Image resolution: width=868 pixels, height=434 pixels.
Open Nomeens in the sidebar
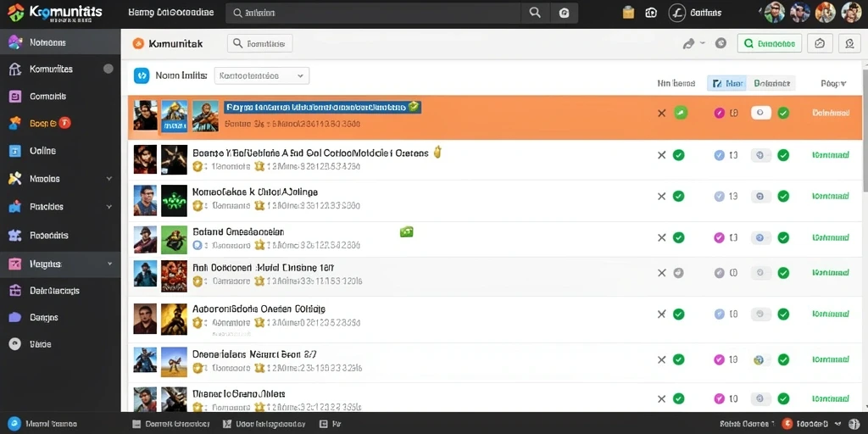coord(60,42)
